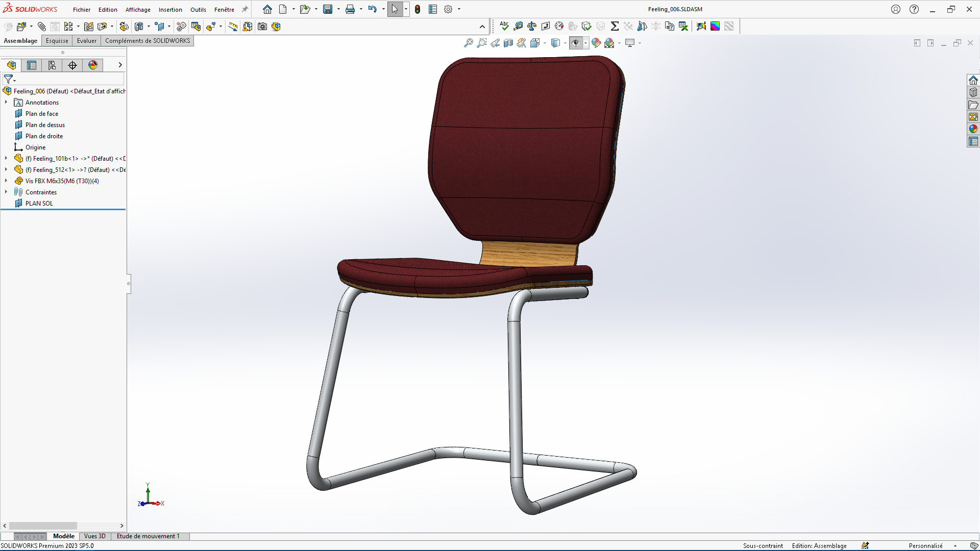Toggle the Hide/Show Items eye button
980x551 pixels.
click(576, 43)
